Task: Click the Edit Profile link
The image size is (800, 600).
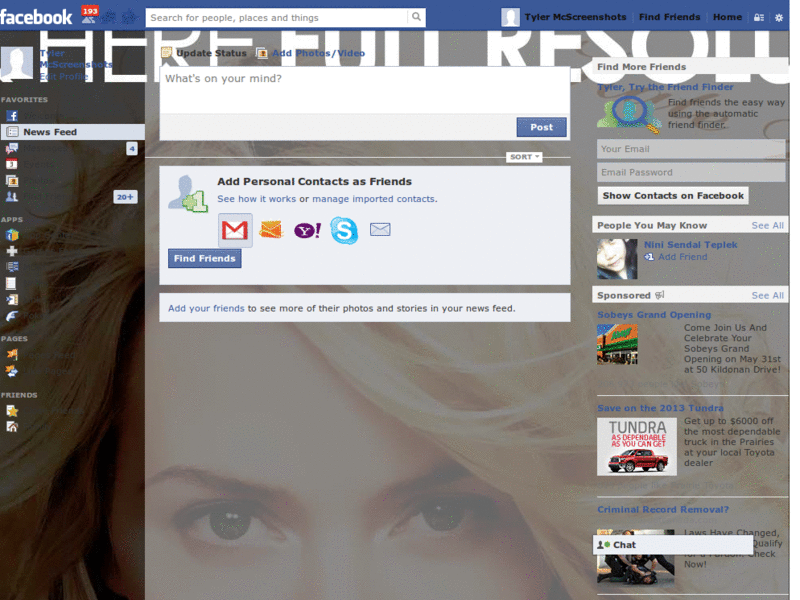Action: (x=64, y=77)
